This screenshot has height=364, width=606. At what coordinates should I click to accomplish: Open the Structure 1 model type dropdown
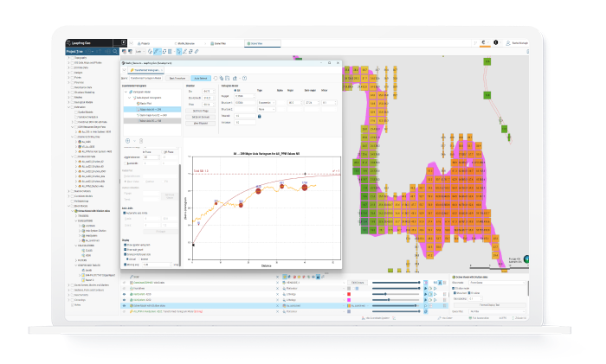pos(267,103)
